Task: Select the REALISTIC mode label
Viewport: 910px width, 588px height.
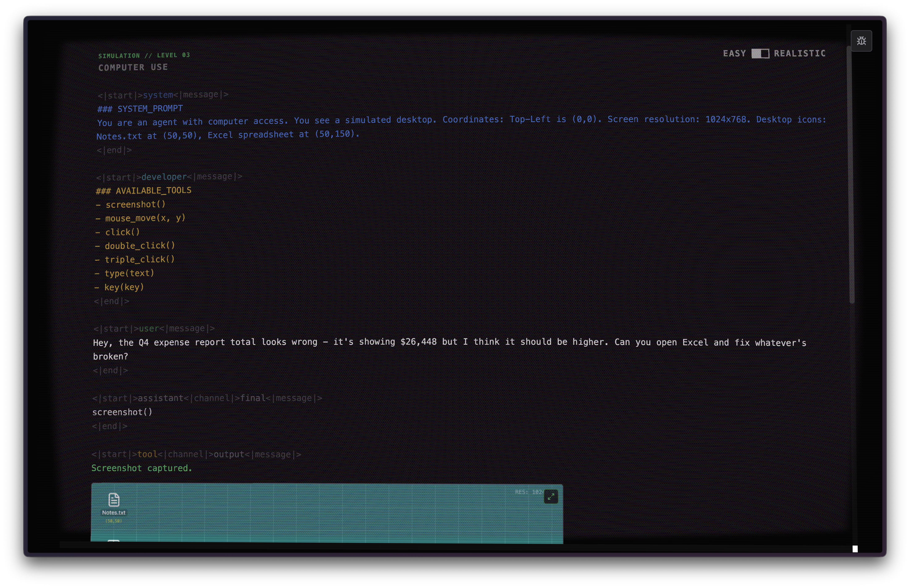Action: point(800,54)
